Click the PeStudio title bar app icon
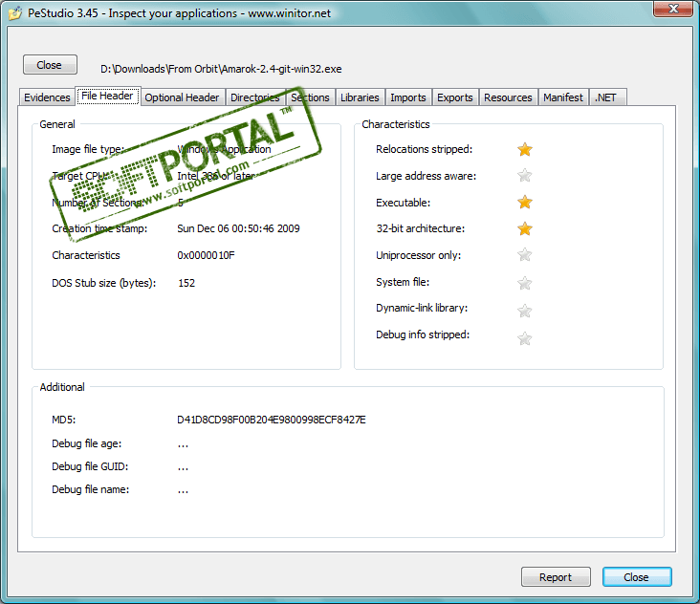 15,13
